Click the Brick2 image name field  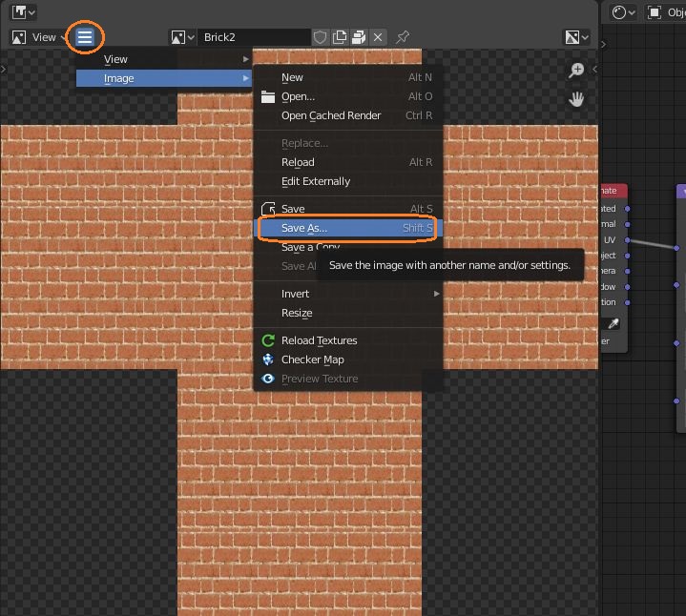point(254,37)
